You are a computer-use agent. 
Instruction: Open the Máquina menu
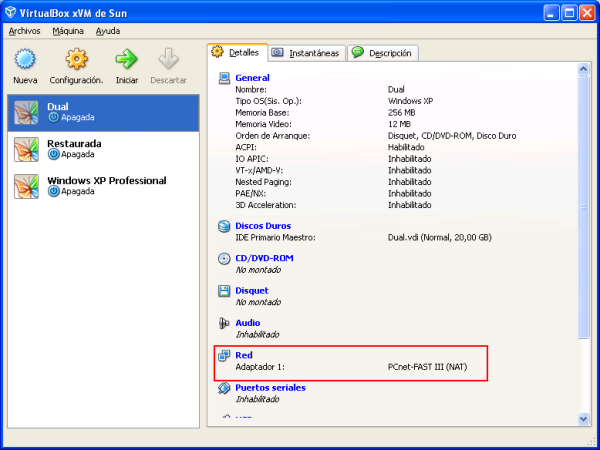point(68,31)
